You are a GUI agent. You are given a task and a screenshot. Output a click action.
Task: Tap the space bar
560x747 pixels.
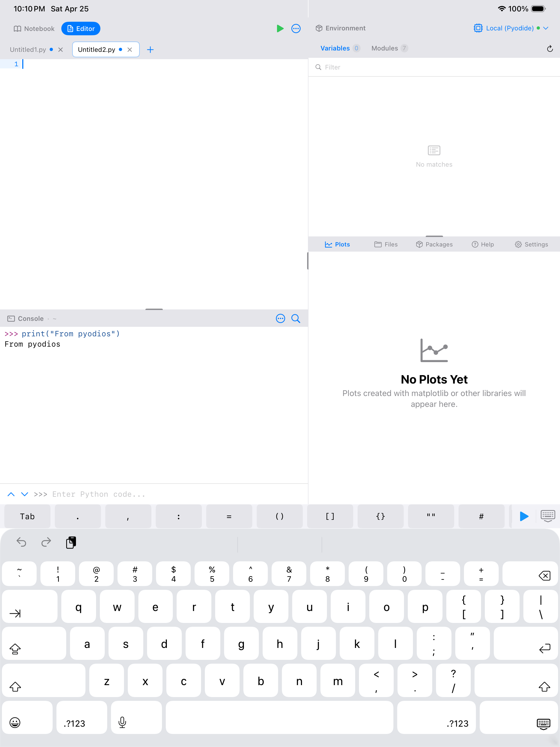pos(279,717)
